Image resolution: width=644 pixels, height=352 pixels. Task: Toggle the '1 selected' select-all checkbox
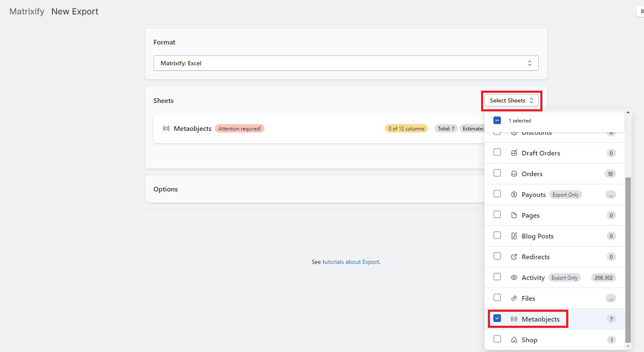pyautogui.click(x=497, y=120)
